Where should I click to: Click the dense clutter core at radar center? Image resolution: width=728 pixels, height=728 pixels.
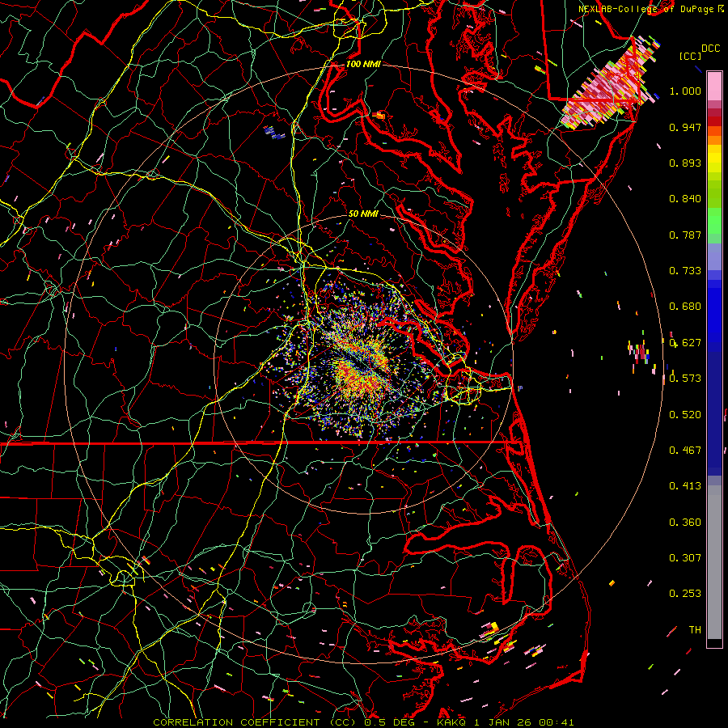click(x=362, y=365)
